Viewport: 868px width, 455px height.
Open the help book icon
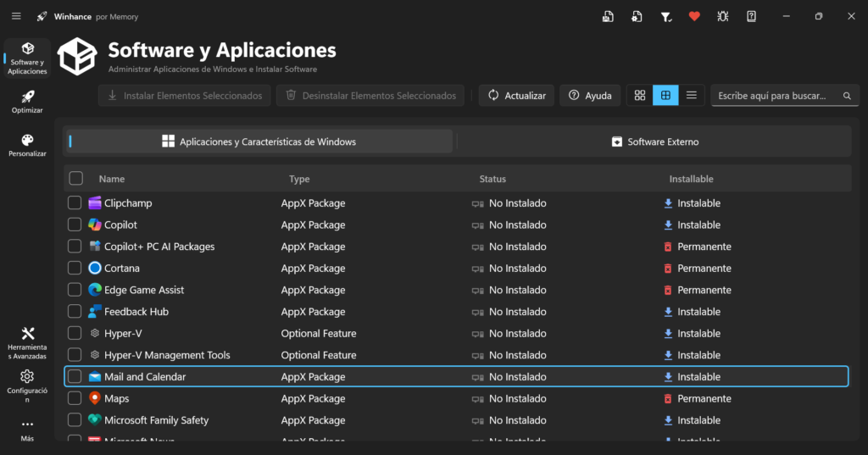[751, 17]
